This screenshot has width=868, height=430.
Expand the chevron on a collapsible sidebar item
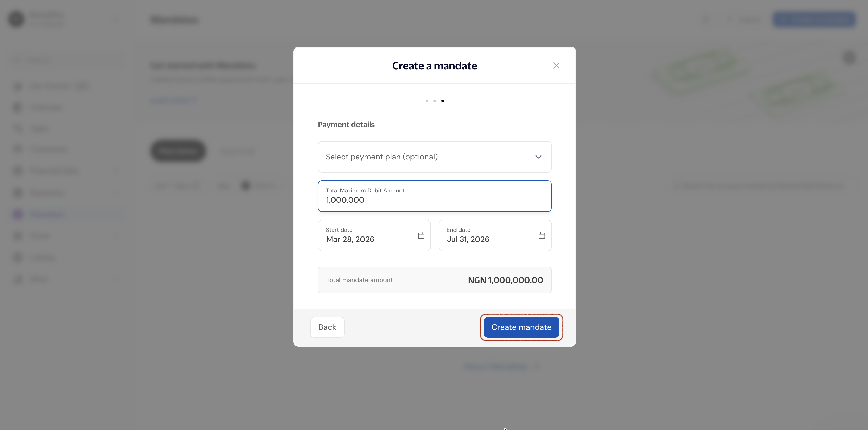[x=116, y=171]
